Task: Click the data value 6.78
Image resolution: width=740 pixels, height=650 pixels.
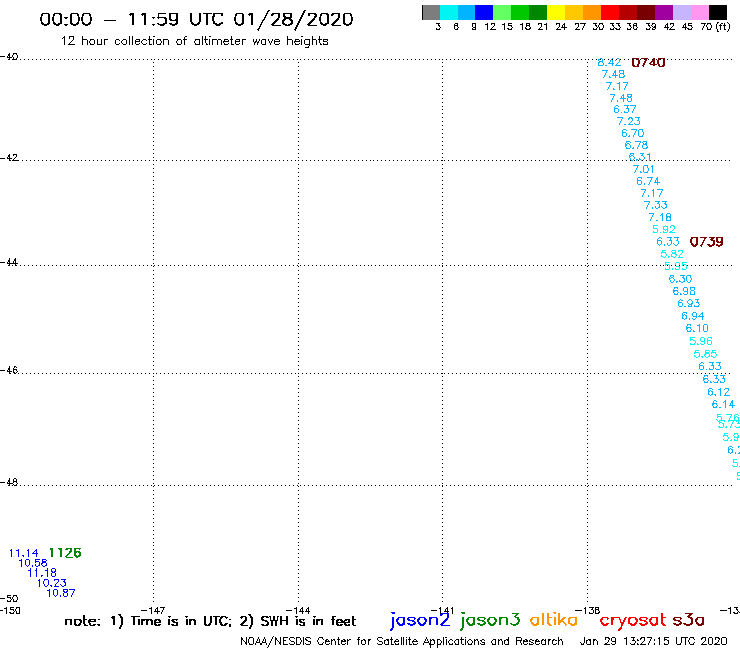Action: [x=636, y=145]
